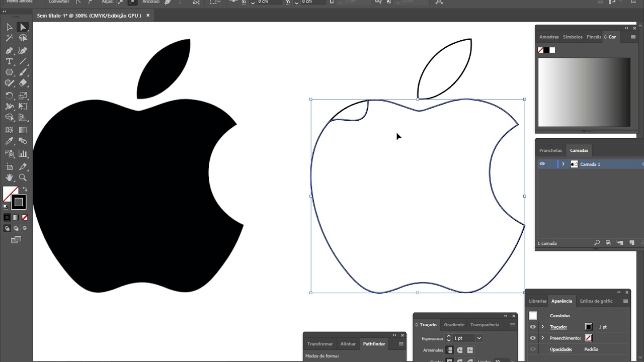
Task: Select the Eraser tool
Action: [23, 83]
